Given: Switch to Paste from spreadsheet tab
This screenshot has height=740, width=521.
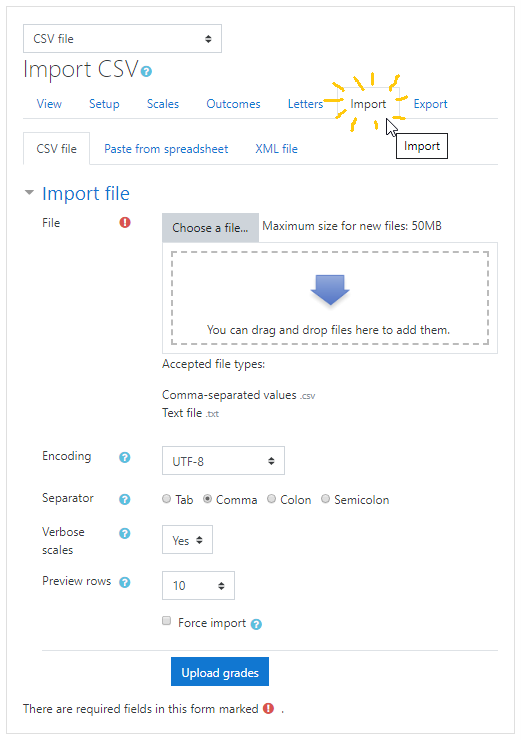Looking at the screenshot, I should 166,149.
